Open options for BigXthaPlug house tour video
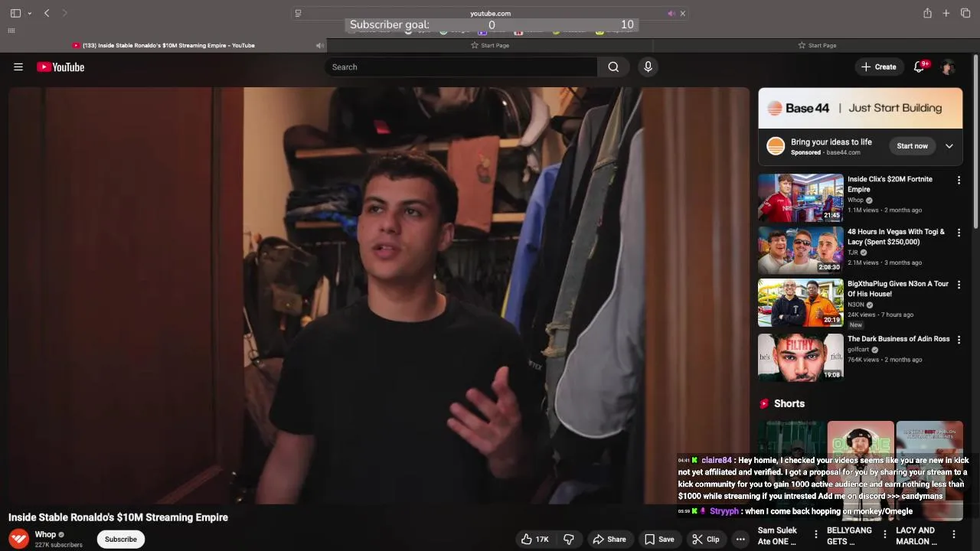 [959, 285]
